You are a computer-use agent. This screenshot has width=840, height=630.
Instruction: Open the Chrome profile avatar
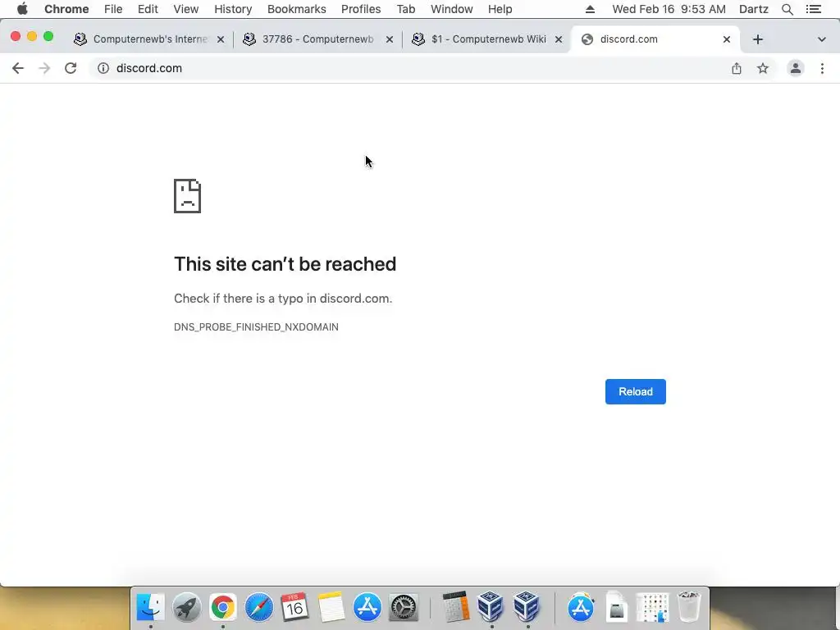(796, 68)
